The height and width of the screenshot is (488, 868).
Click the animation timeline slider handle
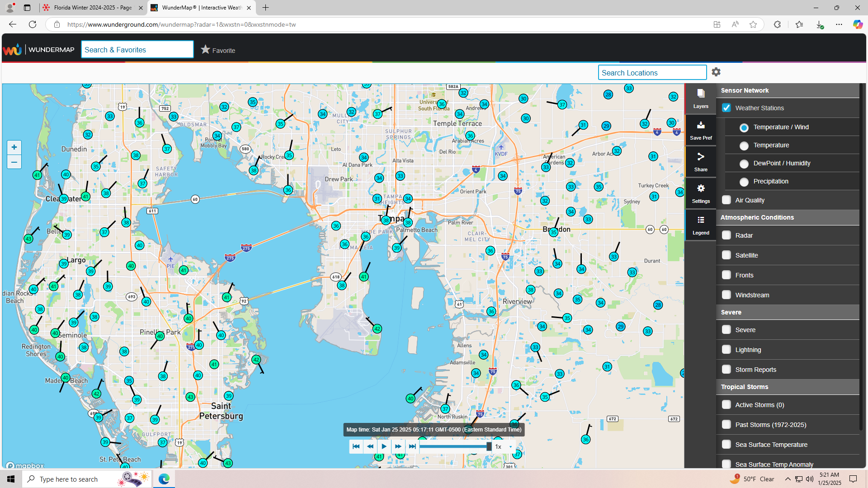pos(489,446)
